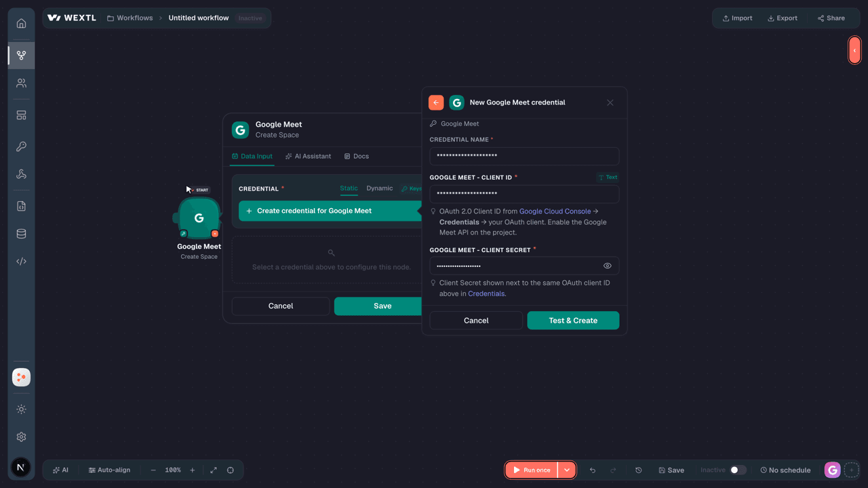
Task: Open the database icon in sidebar
Action: click(x=21, y=234)
